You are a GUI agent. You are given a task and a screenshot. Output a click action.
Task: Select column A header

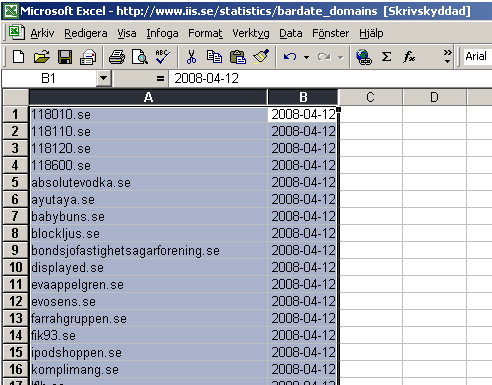pos(148,97)
